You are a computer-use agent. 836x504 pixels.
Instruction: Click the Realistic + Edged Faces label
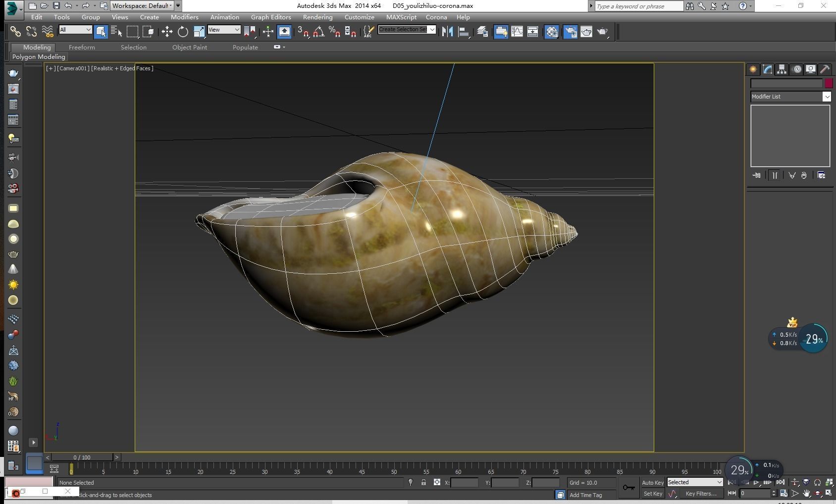point(122,68)
